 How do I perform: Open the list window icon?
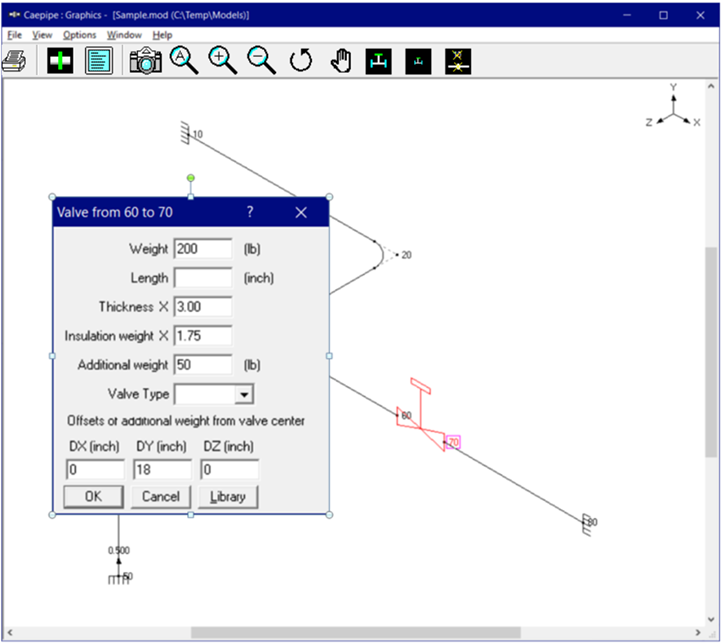(99, 61)
